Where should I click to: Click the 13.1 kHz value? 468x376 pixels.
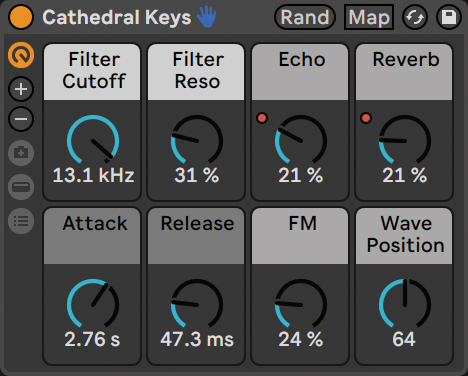coord(93,175)
